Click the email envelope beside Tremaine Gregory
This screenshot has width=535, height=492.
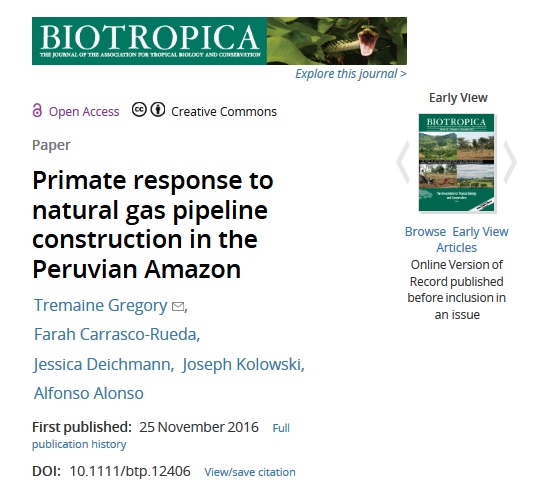point(178,306)
